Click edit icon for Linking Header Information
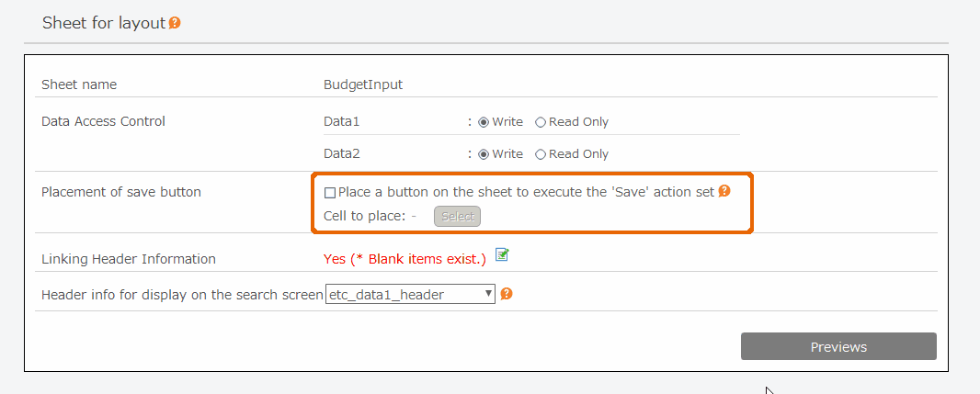 tap(502, 254)
